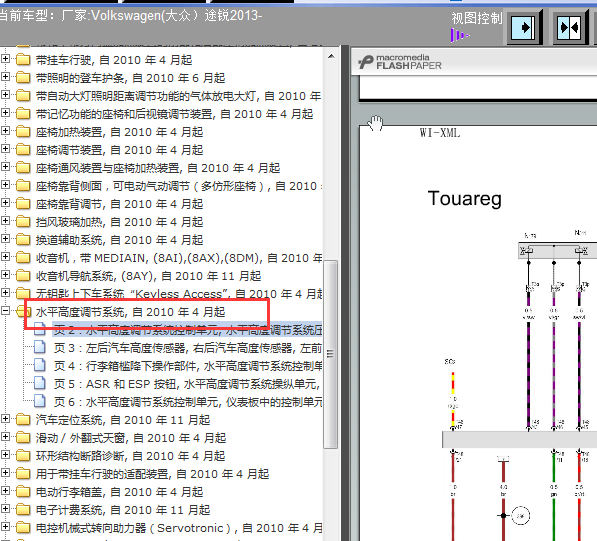Click folder icon of 换道辅助系统

coord(23,239)
